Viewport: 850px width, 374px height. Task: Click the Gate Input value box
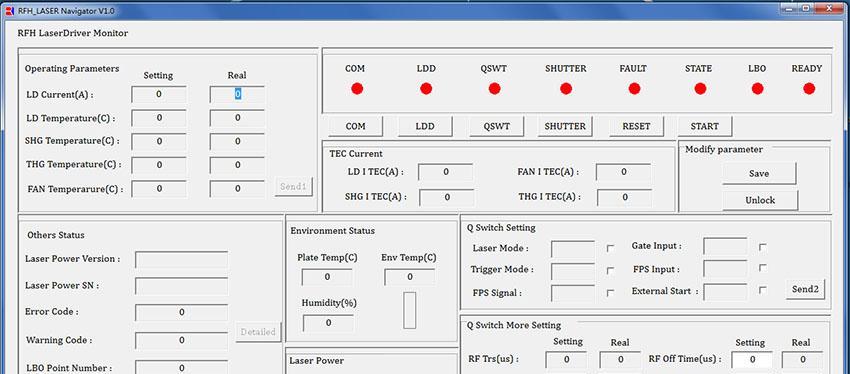coord(725,247)
